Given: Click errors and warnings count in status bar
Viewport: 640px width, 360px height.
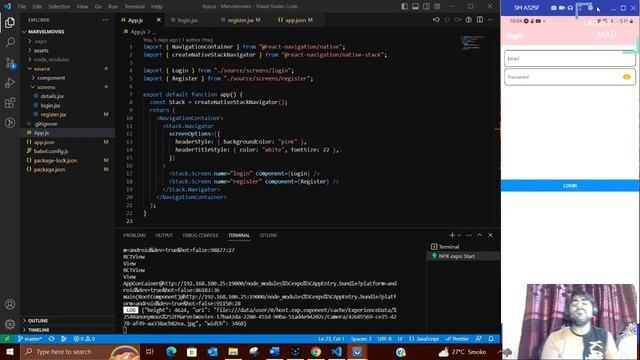Looking at the screenshot, I should (x=84, y=339).
